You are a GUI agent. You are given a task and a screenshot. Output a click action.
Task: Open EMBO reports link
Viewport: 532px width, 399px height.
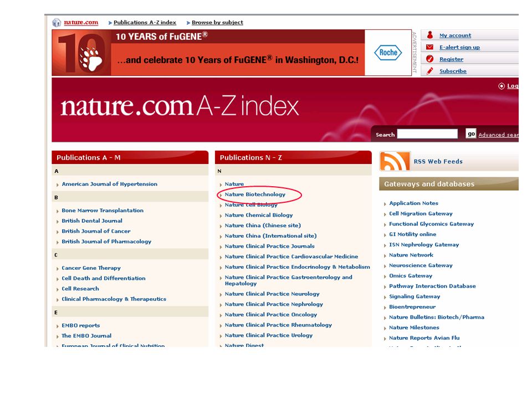[81, 325]
